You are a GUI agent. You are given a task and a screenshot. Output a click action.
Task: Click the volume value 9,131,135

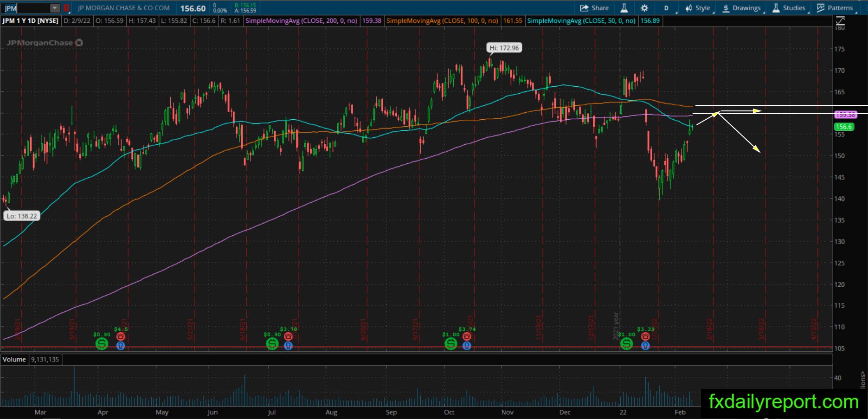point(45,360)
